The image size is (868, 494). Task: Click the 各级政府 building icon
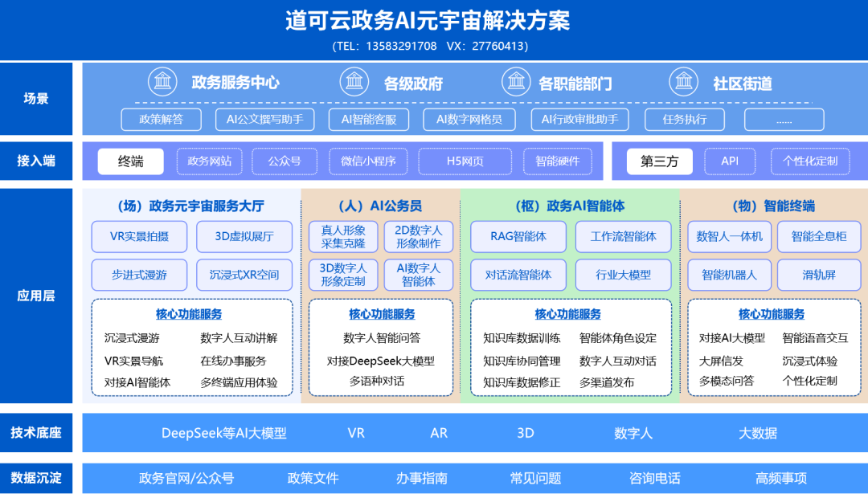(354, 82)
